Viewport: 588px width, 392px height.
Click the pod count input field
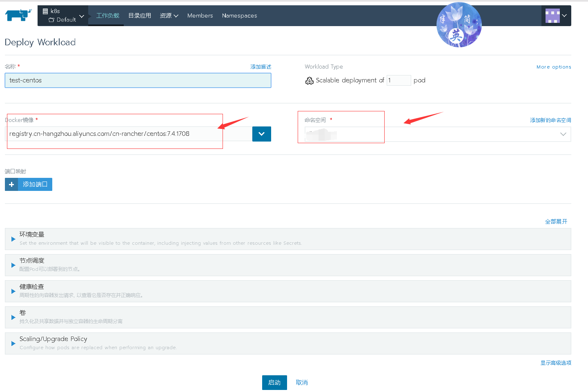[399, 80]
